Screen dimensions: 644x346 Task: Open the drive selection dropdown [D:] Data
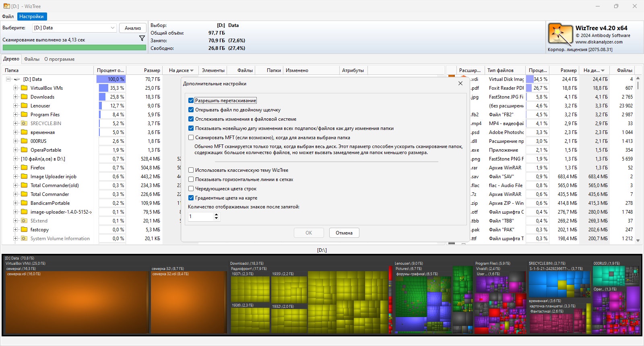pyautogui.click(x=74, y=28)
